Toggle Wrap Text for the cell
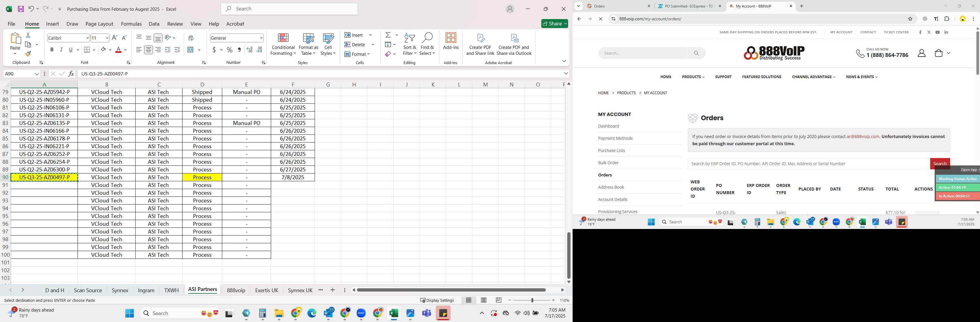The width and height of the screenshot is (980, 322). click(191, 38)
